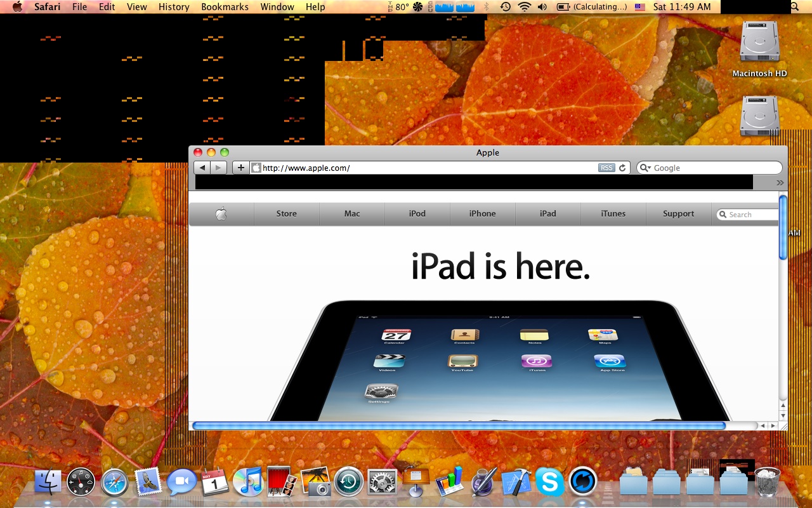The image size is (812, 508).
Task: Click the blue sync arrows Dock icon
Action: [x=582, y=483]
